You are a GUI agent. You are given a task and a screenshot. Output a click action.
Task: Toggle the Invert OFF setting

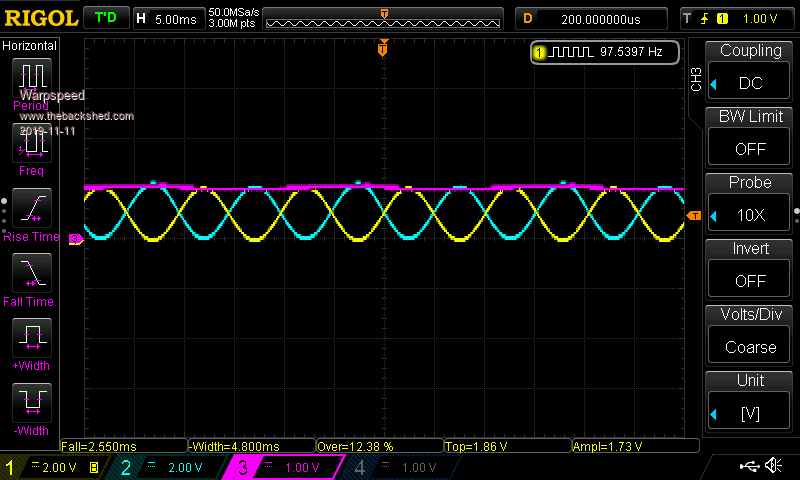[x=750, y=281]
